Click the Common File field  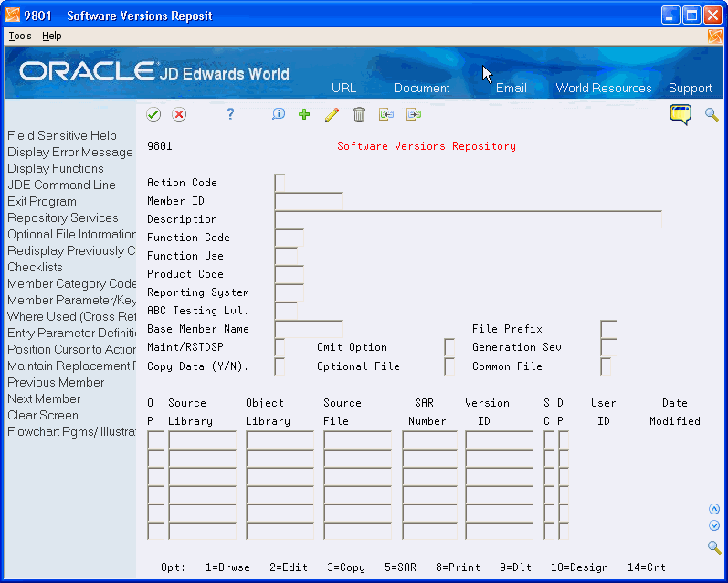(606, 366)
